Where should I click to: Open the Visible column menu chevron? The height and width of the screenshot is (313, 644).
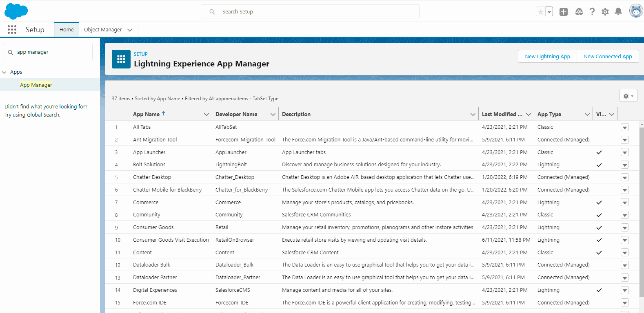[612, 115]
